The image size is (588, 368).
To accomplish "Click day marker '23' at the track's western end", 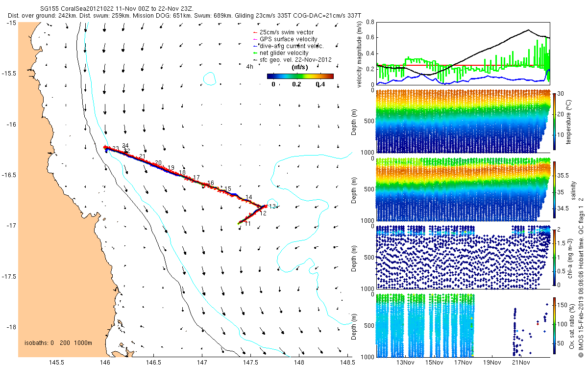I will point(116,148).
